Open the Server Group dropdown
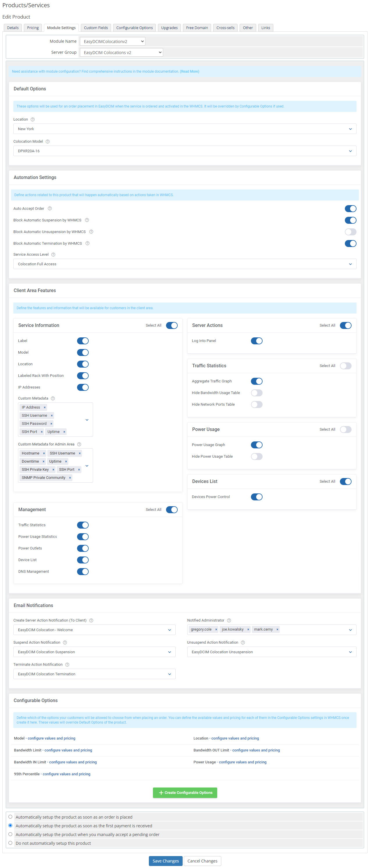This screenshot has width=369, height=868. pyautogui.click(x=121, y=52)
